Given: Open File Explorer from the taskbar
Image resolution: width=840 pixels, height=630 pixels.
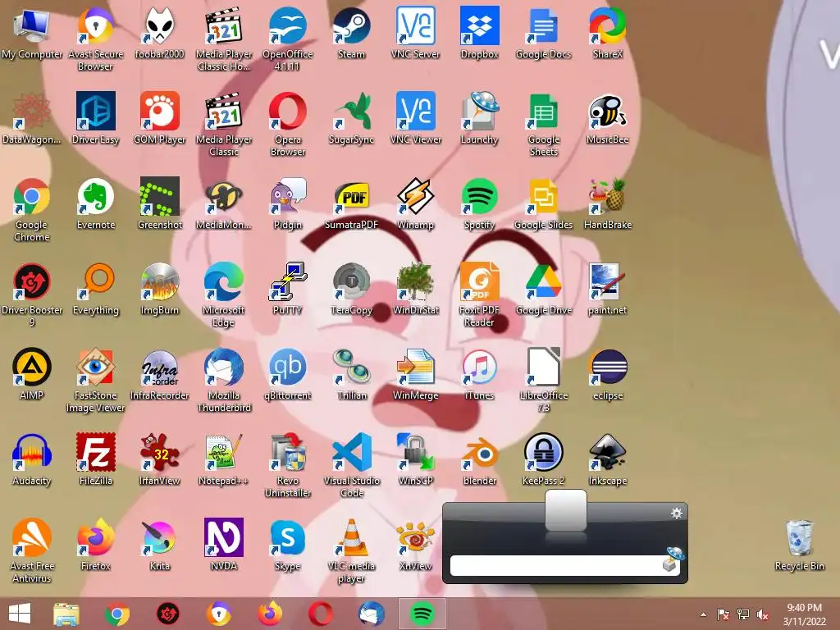Looking at the screenshot, I should click(x=66, y=614).
